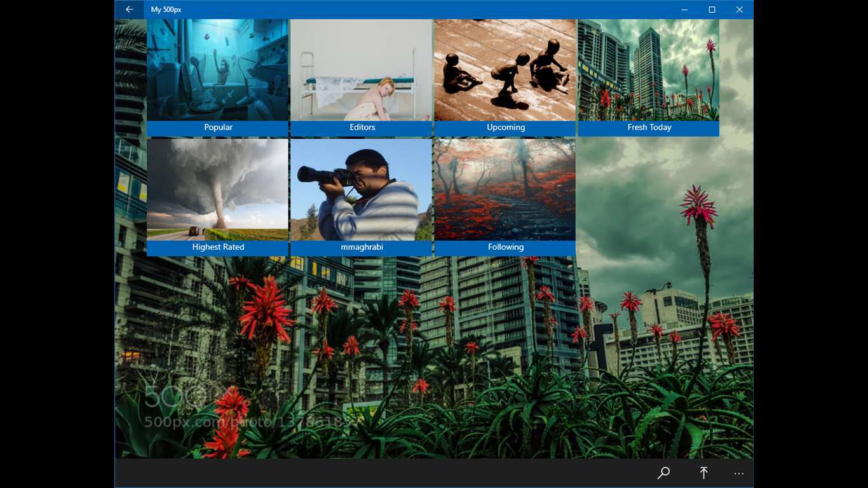
Task: Click the upload arrow icon
Action: [x=703, y=473]
